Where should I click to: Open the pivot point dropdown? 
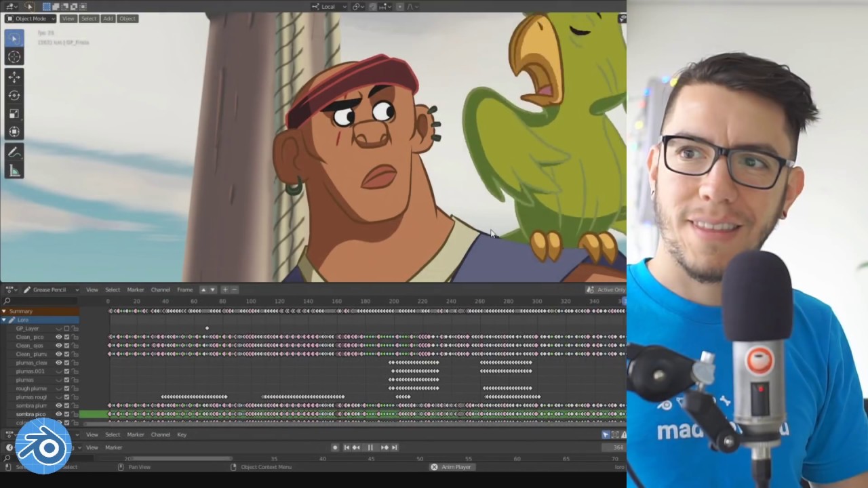pyautogui.click(x=358, y=7)
